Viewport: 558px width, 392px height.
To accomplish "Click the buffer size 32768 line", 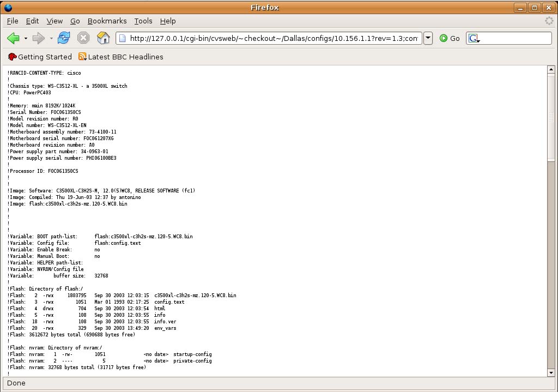I will [x=58, y=275].
